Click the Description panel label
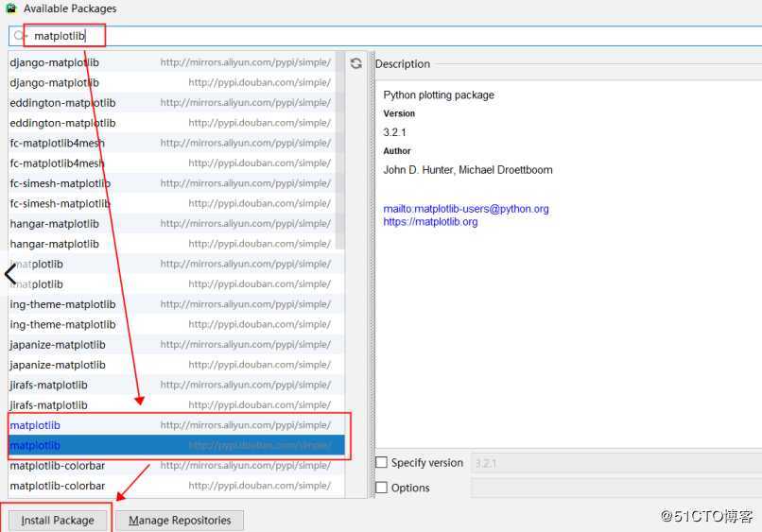Image resolution: width=762 pixels, height=532 pixels. (x=403, y=63)
